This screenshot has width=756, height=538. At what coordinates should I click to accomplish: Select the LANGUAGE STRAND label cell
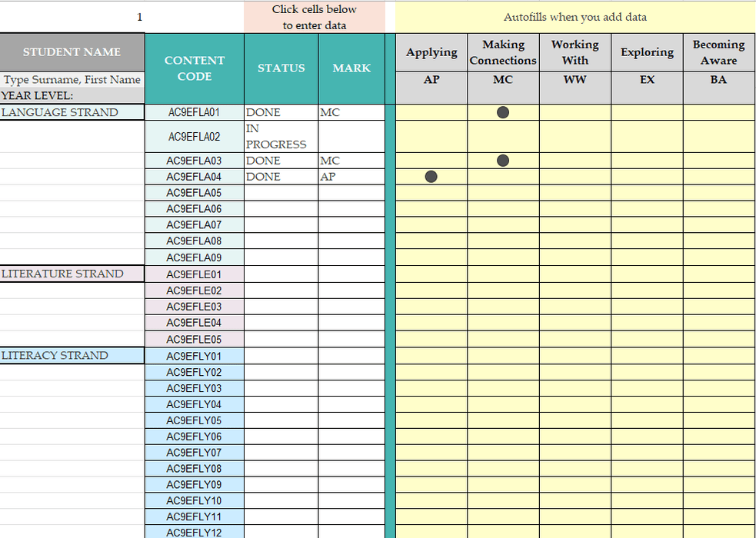72,112
